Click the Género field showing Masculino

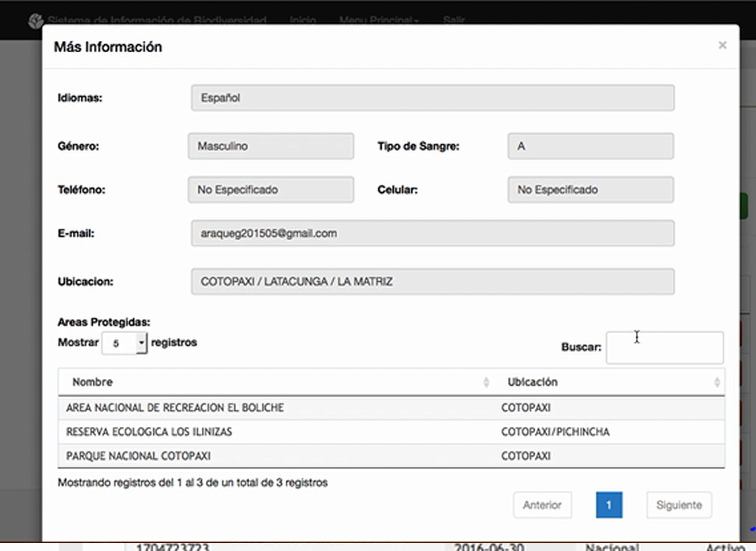coord(271,147)
